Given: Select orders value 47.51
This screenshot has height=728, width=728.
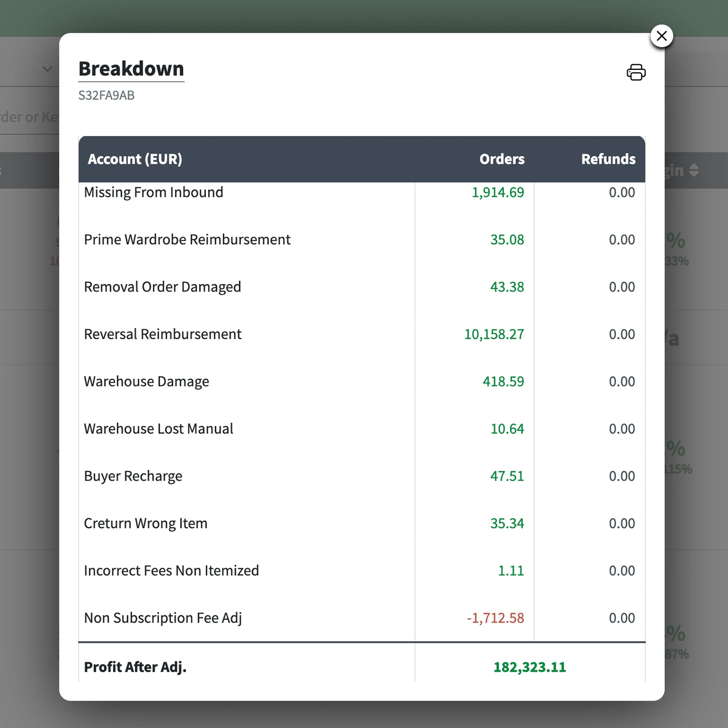Looking at the screenshot, I should [x=507, y=476].
